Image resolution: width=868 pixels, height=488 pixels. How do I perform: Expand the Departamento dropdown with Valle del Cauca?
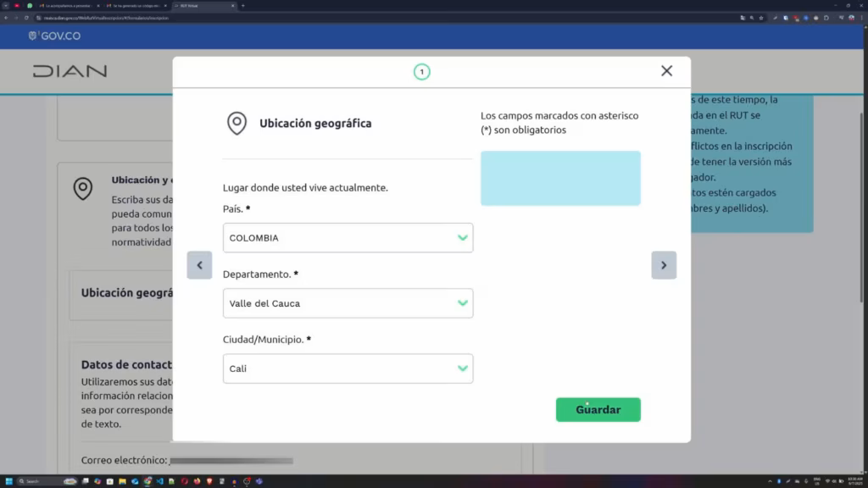click(x=348, y=303)
